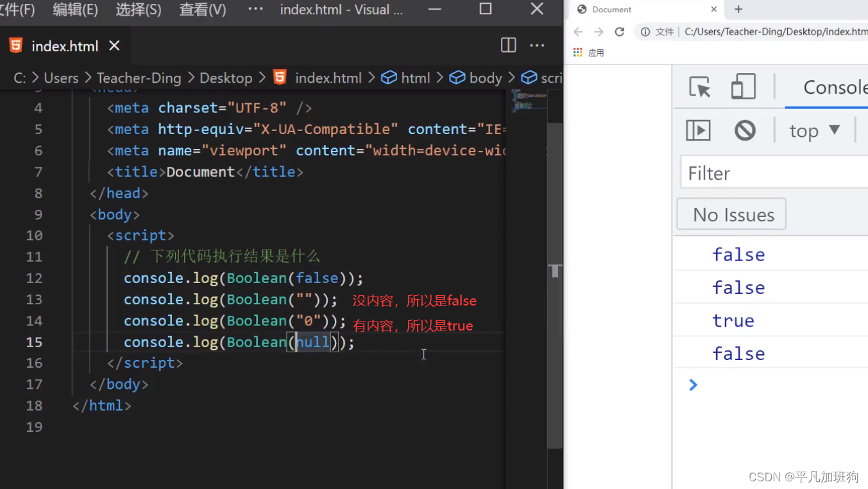Click the browser address bar URL
The width and height of the screenshot is (868, 489).
tap(776, 31)
